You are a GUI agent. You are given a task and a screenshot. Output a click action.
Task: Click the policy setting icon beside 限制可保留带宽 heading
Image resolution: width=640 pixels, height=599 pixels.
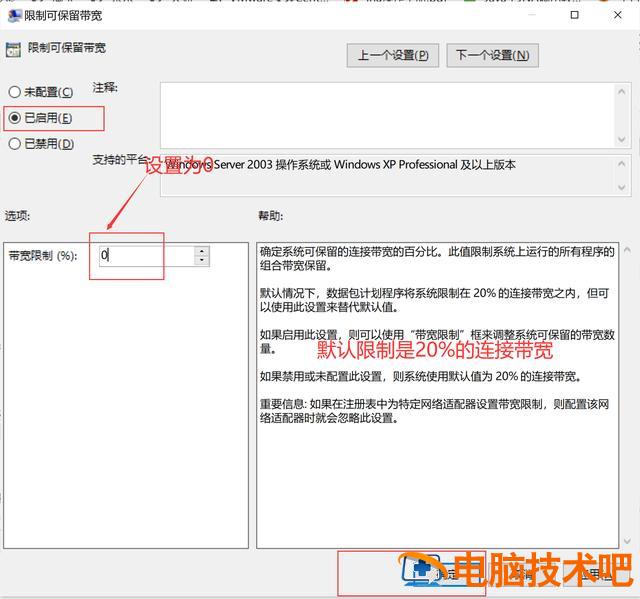13,49
